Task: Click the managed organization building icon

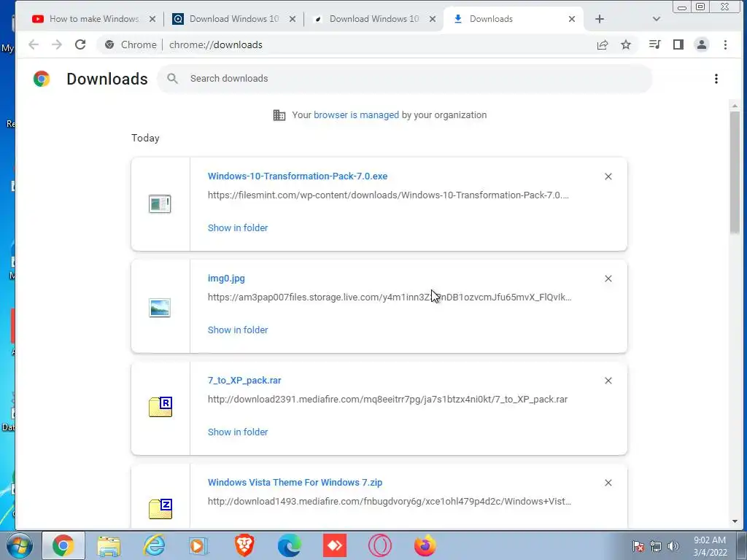Action: coord(279,115)
